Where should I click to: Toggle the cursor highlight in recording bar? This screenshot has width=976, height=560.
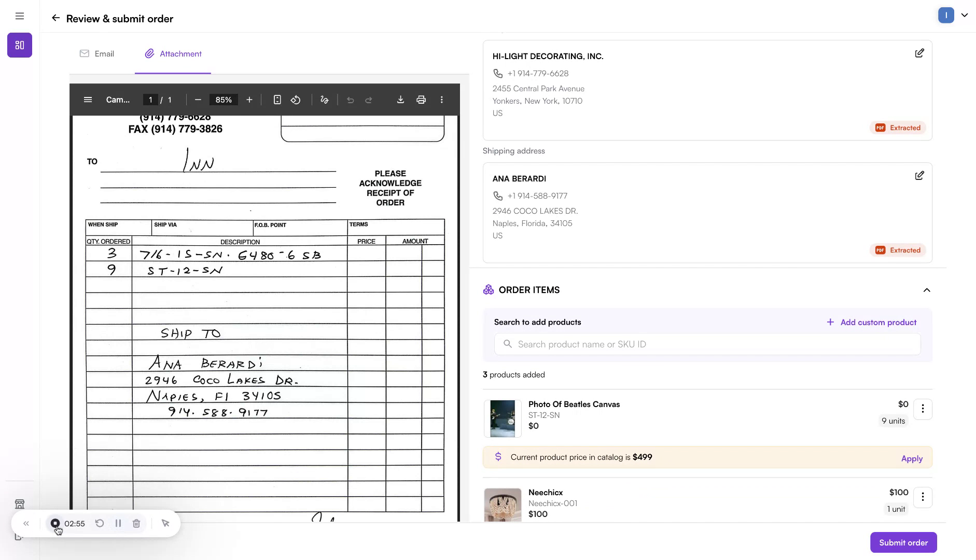(165, 523)
